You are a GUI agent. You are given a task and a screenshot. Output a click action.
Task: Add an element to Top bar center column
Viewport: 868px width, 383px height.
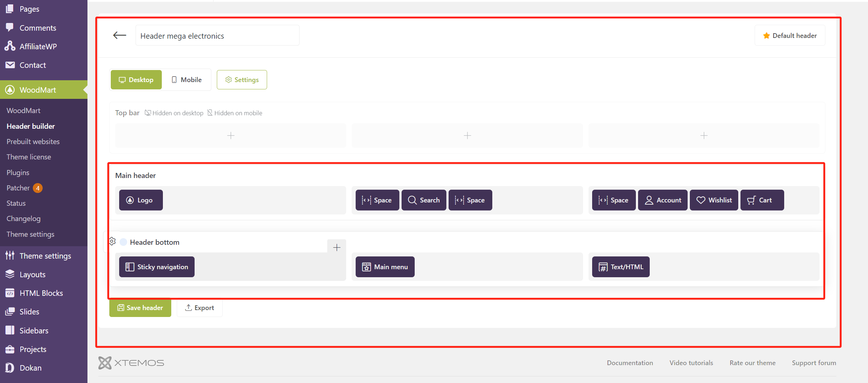(467, 136)
